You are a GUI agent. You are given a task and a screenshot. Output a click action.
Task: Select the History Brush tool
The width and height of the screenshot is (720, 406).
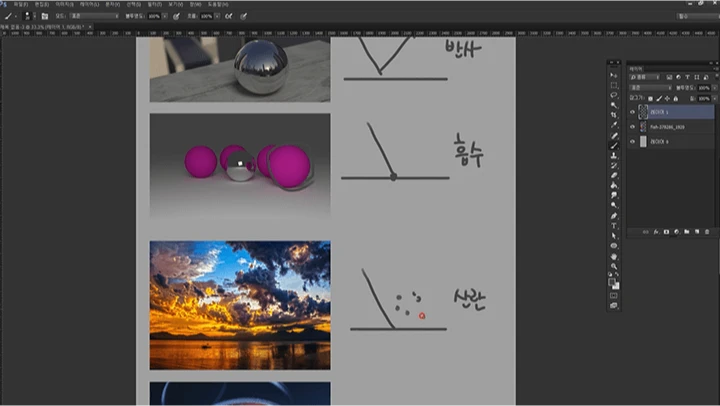click(x=614, y=165)
